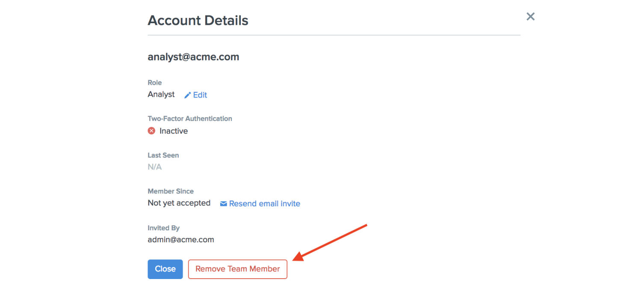
Task: Select the Analyst role text
Action: pos(161,95)
